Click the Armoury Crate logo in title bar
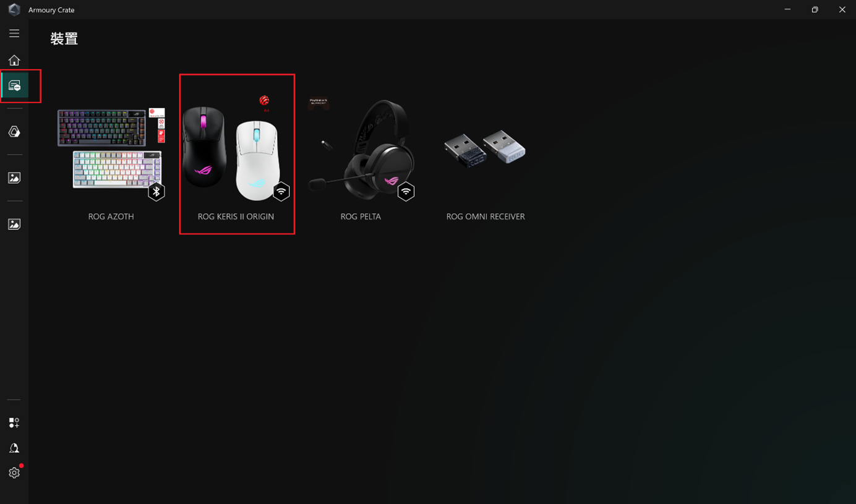This screenshot has width=856, height=504. coord(14,9)
